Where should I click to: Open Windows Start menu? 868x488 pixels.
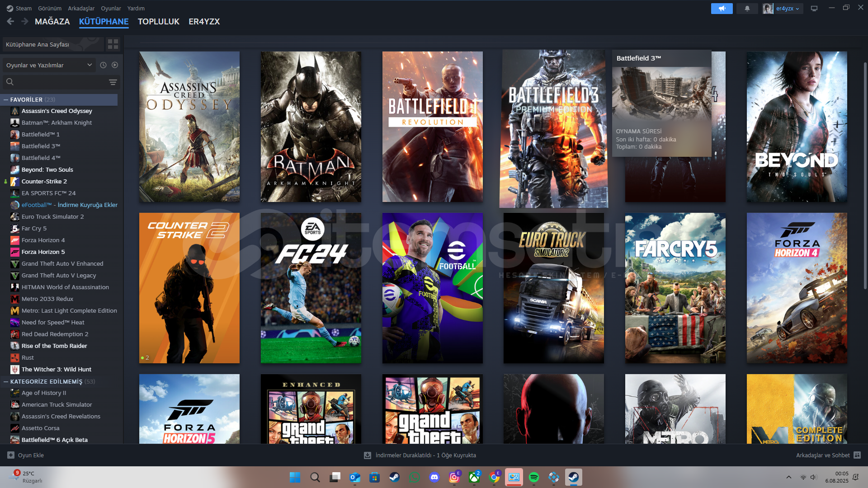click(295, 477)
